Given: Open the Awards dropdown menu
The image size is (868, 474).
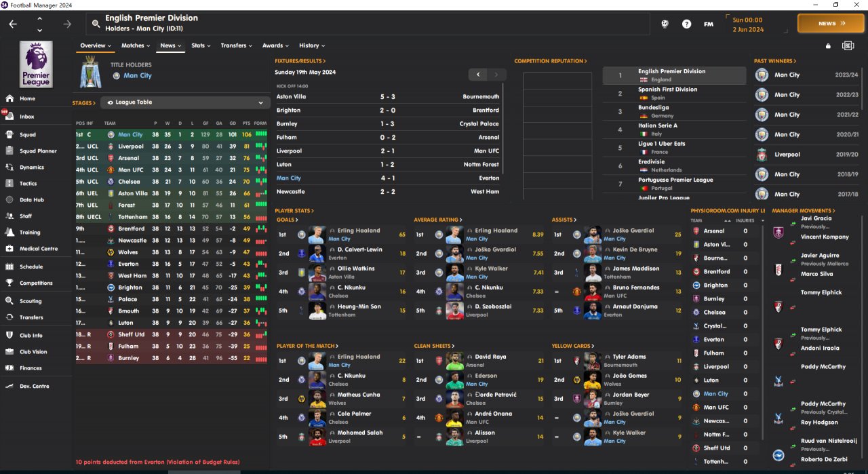Looking at the screenshot, I should 276,45.
